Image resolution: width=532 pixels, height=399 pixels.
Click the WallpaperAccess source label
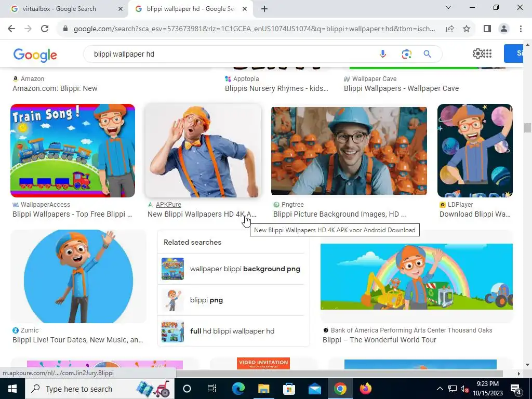coord(45,205)
